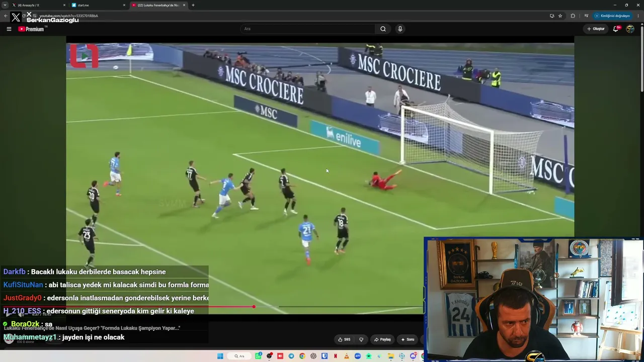
Task: Click the install/cast icon in address bar
Action: pos(552,16)
